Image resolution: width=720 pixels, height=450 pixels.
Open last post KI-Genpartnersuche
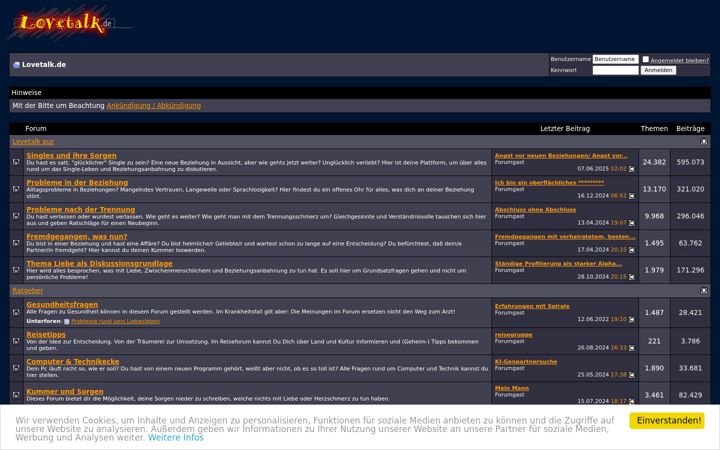click(525, 362)
